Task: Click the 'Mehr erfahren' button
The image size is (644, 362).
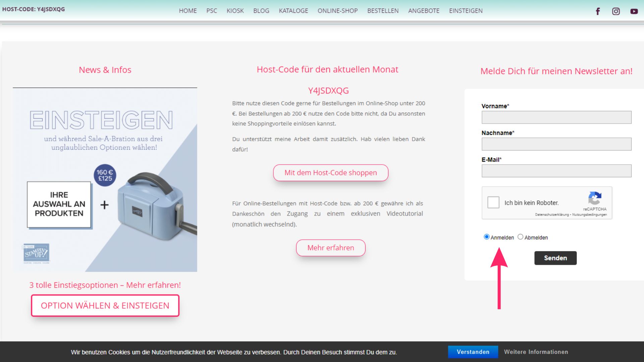Action: click(x=330, y=248)
